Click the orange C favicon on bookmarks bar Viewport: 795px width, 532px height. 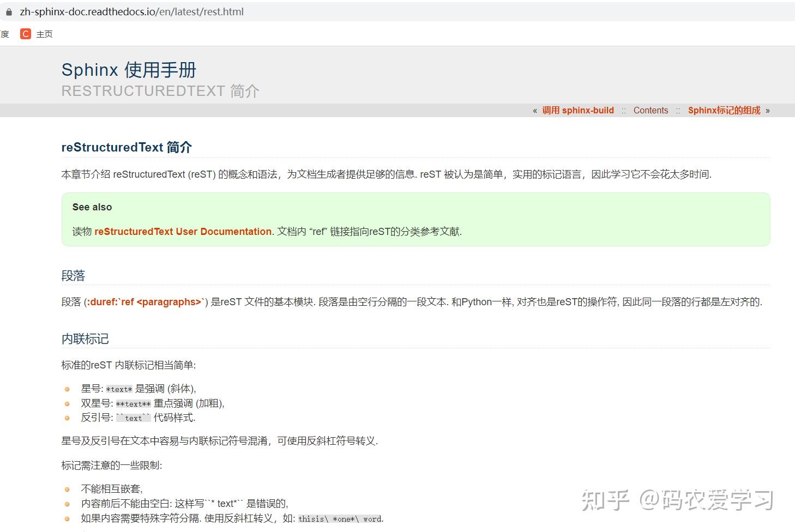25,34
